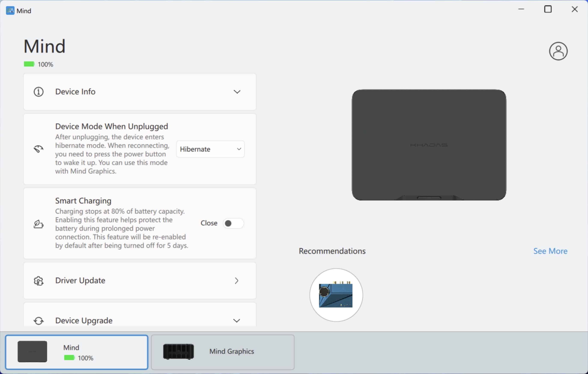This screenshot has height=374, width=588.
Task: Open the Hibernate mode dropdown
Action: [210, 149]
